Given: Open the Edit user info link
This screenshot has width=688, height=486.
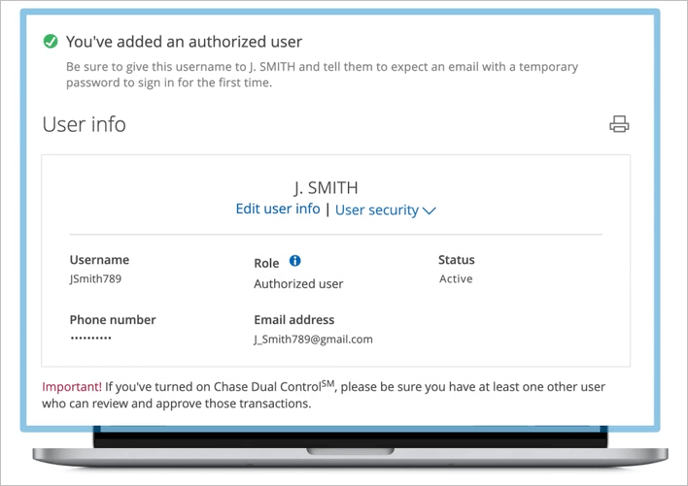Looking at the screenshot, I should point(277,209).
